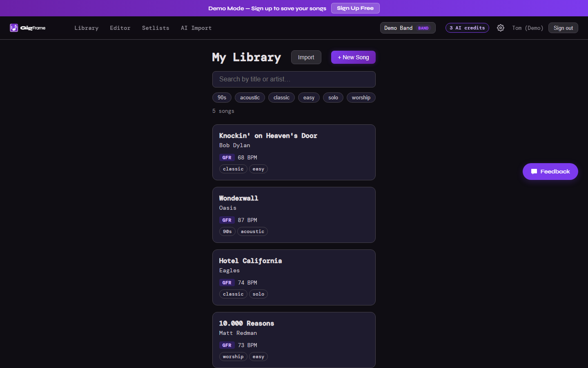Open the Demo Band selector
The width and height of the screenshot is (588, 368).
click(408, 28)
